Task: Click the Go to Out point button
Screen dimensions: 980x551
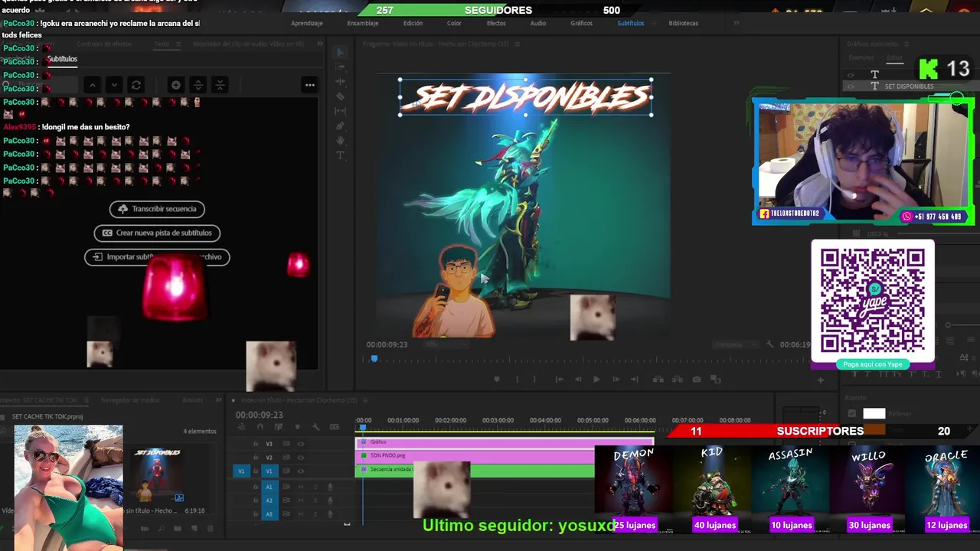Action: (635, 379)
